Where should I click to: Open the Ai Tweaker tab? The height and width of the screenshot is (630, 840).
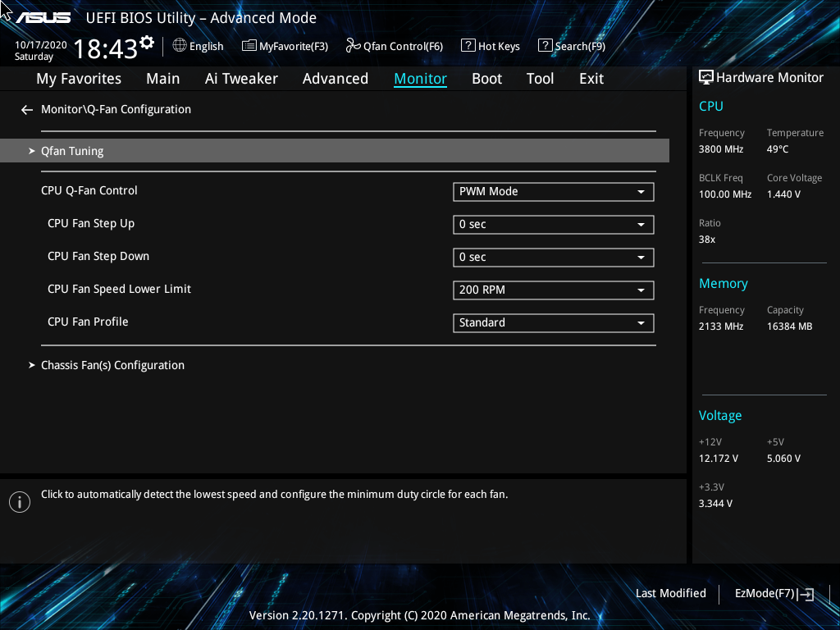pyautogui.click(x=241, y=79)
